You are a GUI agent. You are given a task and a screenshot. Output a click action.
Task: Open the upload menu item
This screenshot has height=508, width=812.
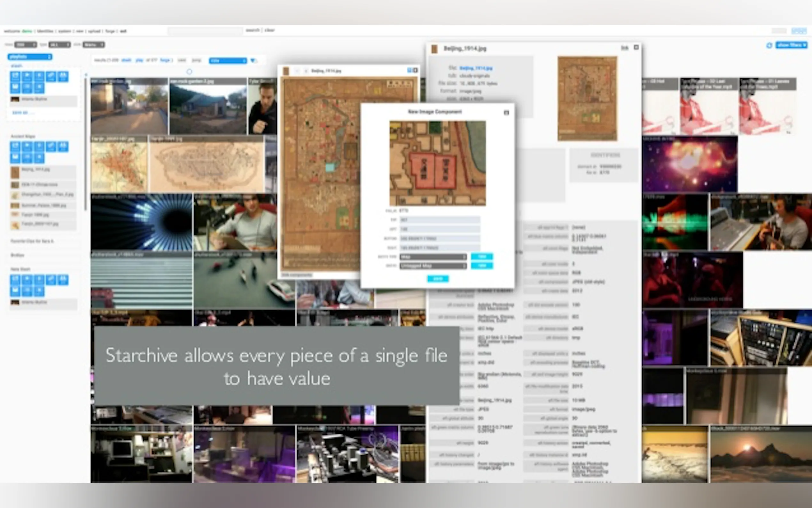tap(94, 31)
